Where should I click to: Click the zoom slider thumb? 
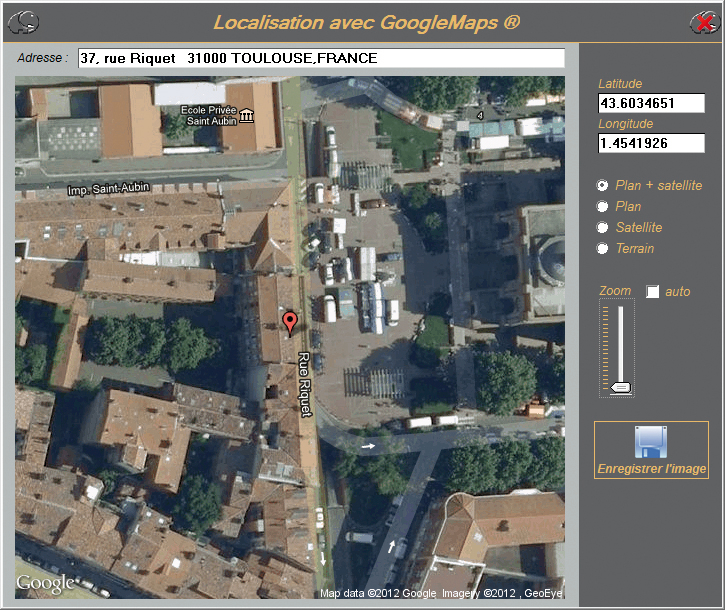coord(621,388)
